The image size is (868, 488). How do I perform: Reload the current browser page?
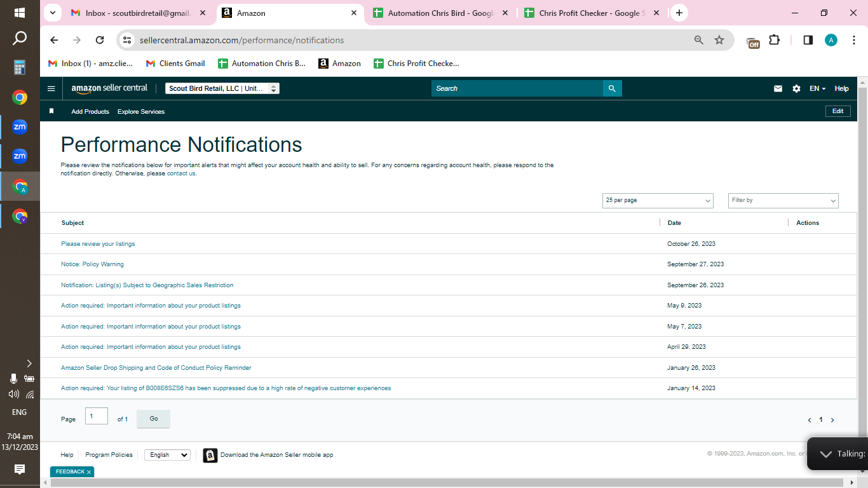(100, 40)
